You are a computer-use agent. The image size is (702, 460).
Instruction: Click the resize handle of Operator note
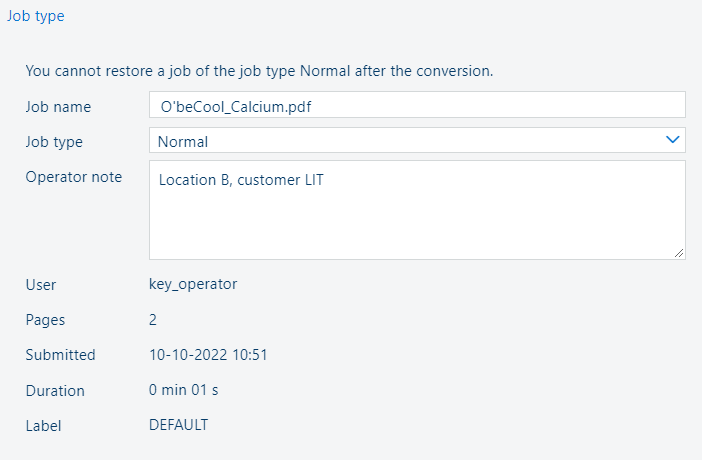[679, 253]
